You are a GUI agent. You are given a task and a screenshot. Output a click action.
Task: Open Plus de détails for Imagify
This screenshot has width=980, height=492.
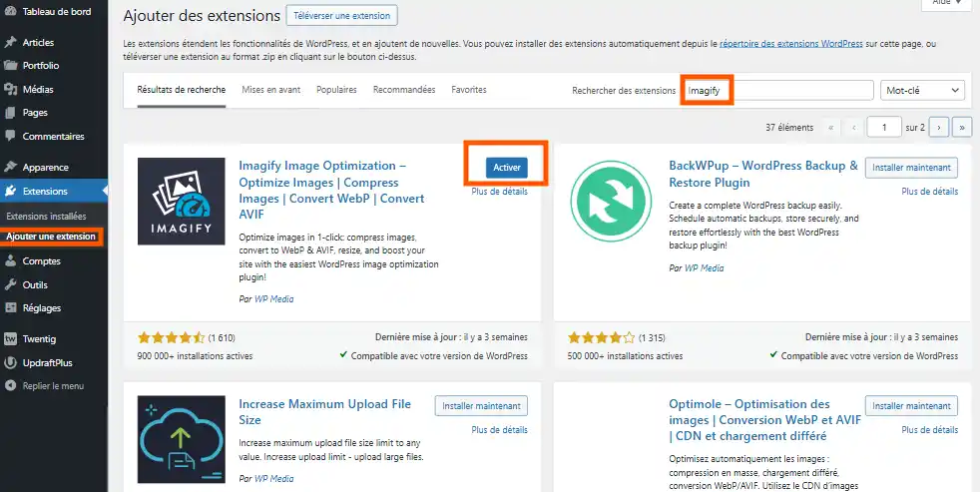[499, 192]
